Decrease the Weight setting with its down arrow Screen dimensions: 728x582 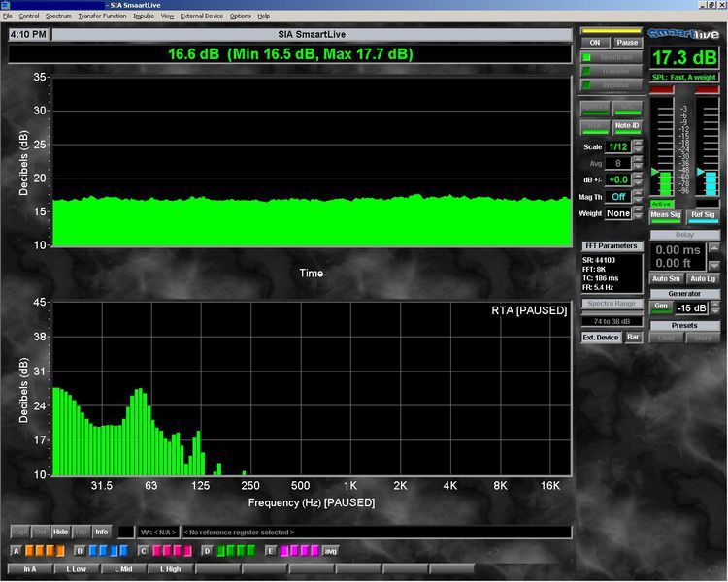pos(638,216)
